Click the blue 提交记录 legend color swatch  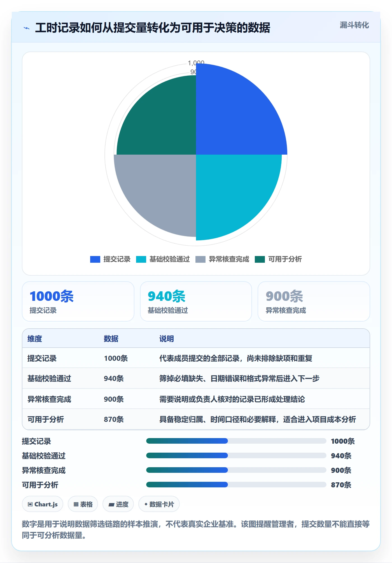point(95,259)
